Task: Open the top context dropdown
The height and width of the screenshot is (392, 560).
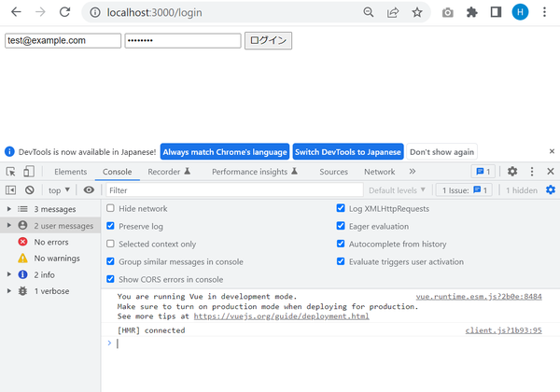Action: coord(59,190)
